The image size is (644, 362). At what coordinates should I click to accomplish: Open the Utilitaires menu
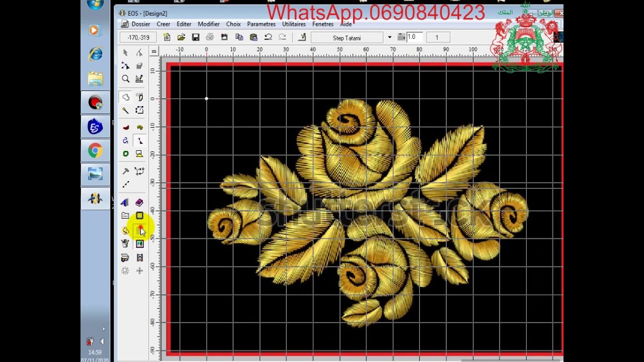tap(294, 24)
